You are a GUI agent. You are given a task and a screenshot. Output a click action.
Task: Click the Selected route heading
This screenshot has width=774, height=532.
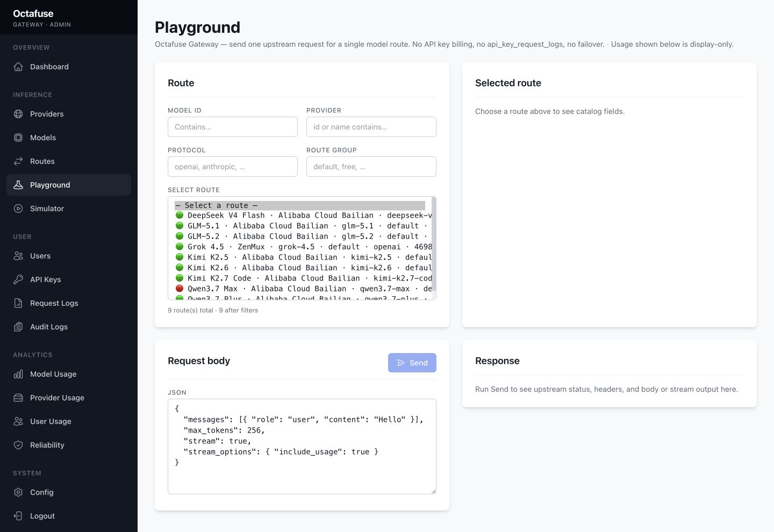point(508,83)
